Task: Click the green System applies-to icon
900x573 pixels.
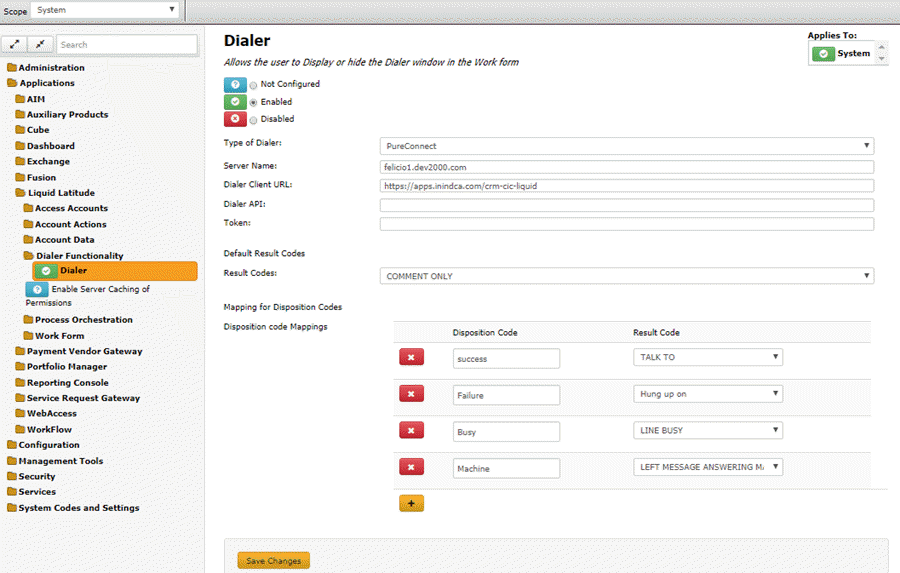Action: point(823,53)
